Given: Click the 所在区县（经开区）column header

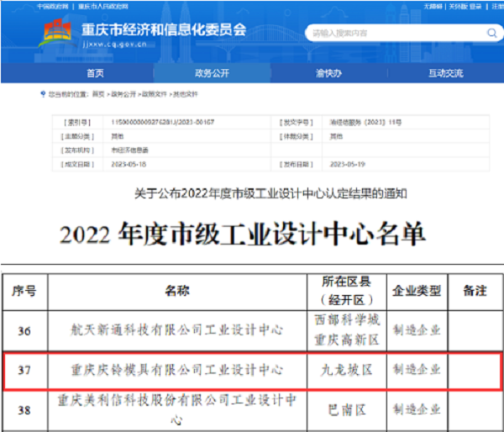Looking at the screenshot, I should point(347,291).
